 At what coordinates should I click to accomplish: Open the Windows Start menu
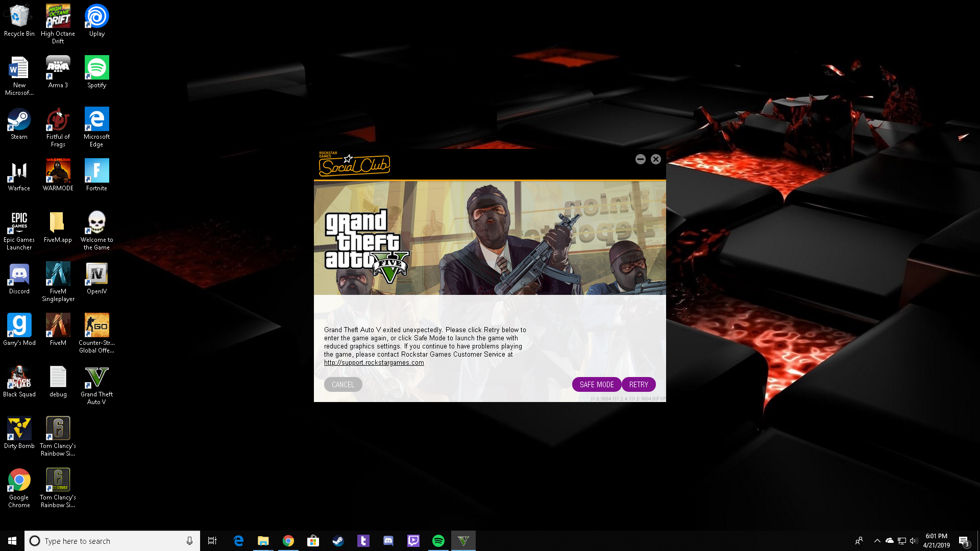(12, 541)
